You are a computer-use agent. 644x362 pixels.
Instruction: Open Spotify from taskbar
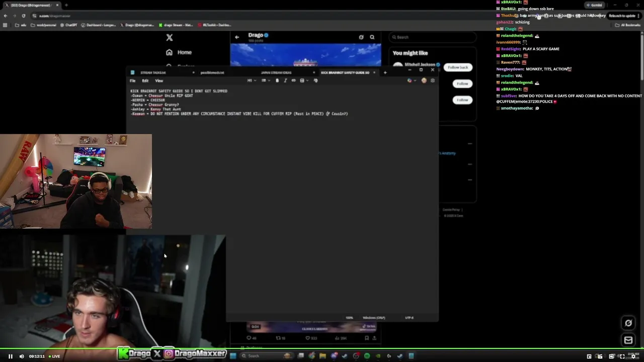pos(367,356)
